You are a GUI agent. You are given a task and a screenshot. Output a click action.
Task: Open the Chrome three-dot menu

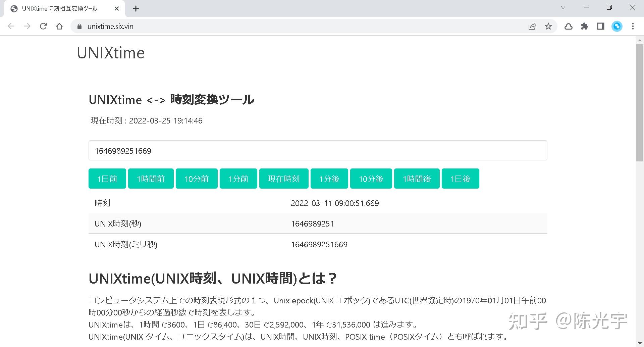[x=633, y=26]
